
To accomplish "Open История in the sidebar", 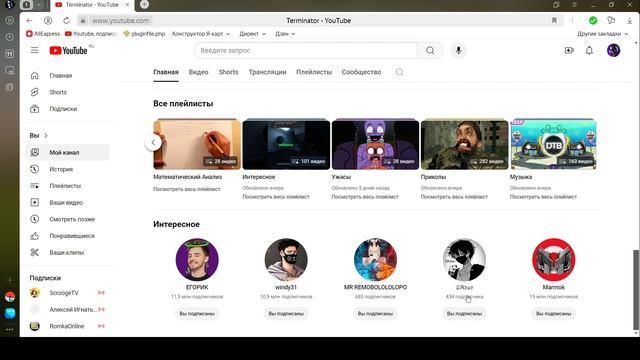I will click(68, 169).
